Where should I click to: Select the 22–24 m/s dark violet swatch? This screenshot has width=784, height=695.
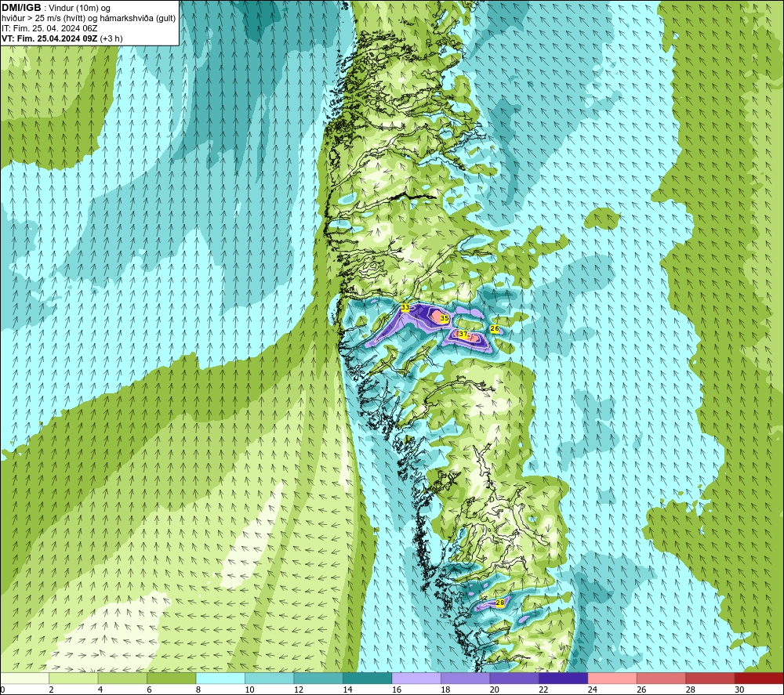564,678
